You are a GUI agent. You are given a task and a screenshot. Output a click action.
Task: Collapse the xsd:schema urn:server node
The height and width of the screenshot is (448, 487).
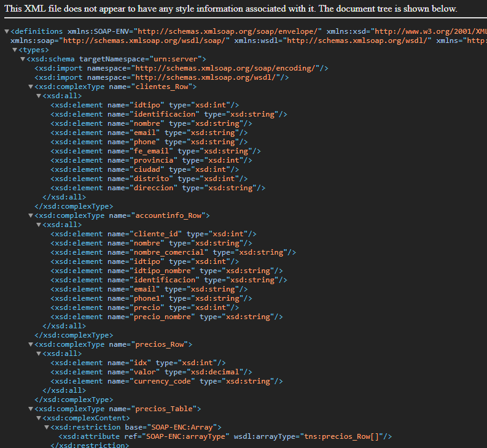(x=23, y=59)
